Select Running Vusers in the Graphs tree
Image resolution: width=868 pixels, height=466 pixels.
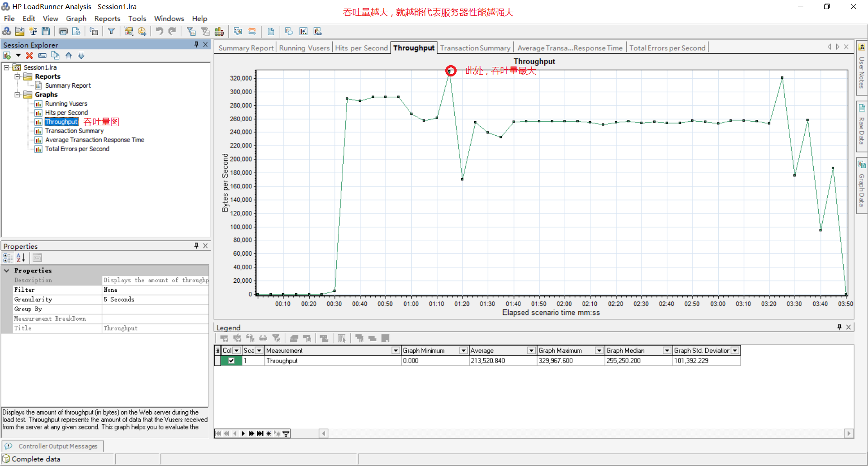[x=66, y=104]
